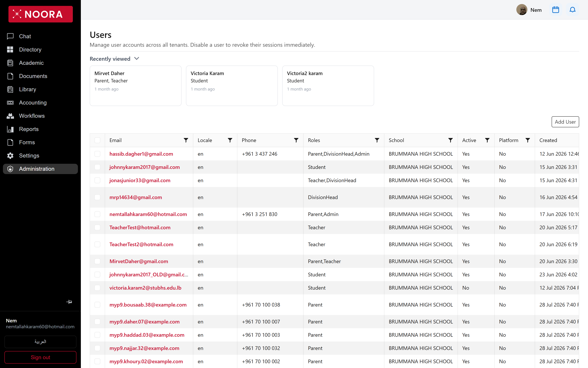Click the Chat speech bubble icon

pos(10,36)
